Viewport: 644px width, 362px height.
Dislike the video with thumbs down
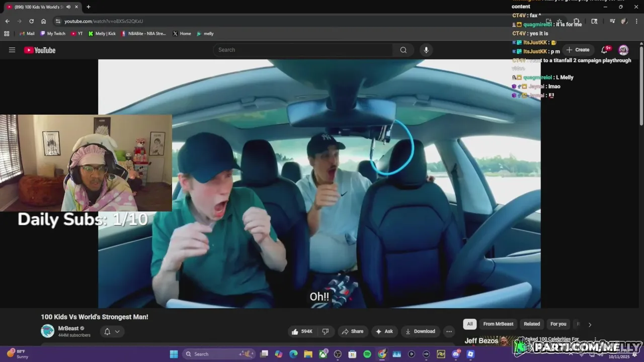click(x=326, y=331)
